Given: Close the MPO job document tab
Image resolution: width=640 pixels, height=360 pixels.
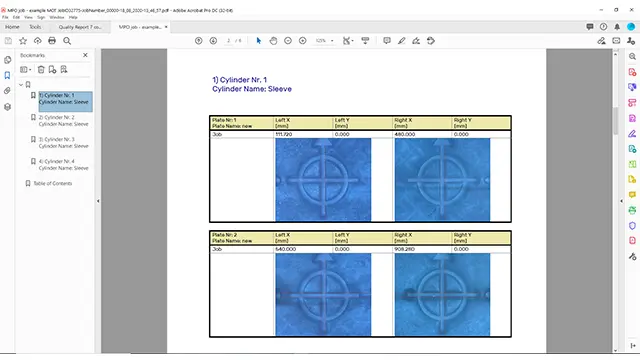Looking at the screenshot, I should (166, 27).
